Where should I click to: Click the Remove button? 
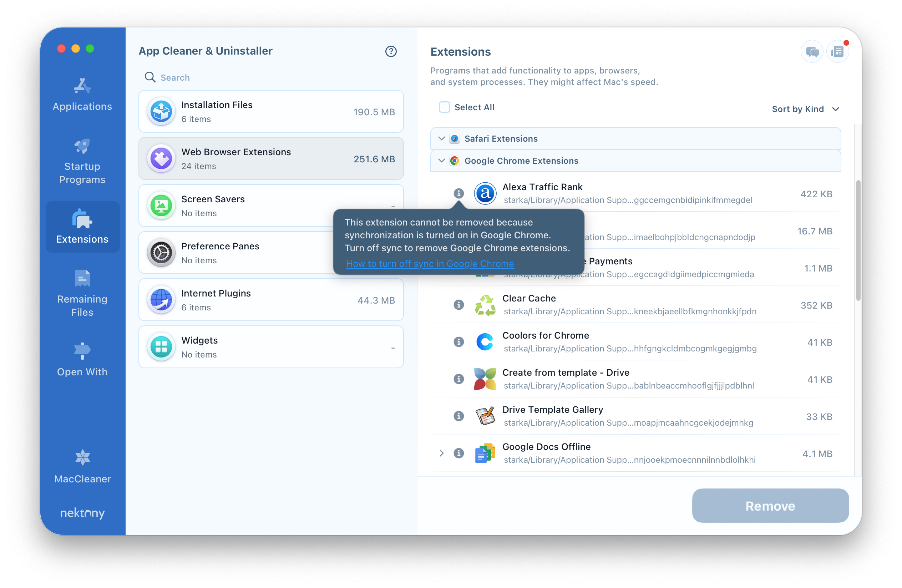770,506
